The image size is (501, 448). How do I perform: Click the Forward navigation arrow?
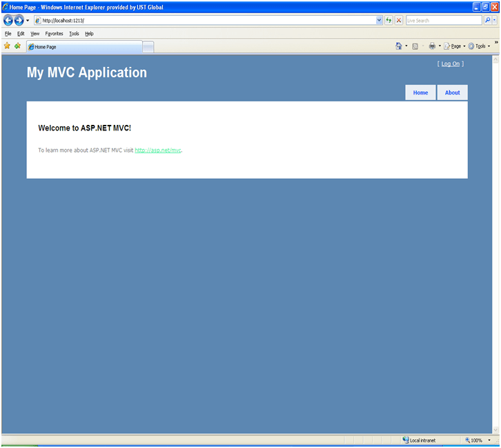click(19, 21)
